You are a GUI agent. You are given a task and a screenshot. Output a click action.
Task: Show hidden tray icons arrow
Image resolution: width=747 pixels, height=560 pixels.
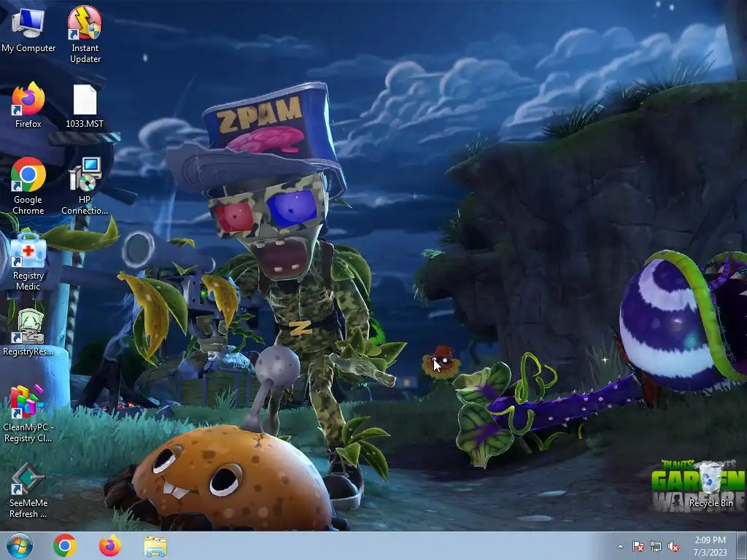click(x=620, y=546)
